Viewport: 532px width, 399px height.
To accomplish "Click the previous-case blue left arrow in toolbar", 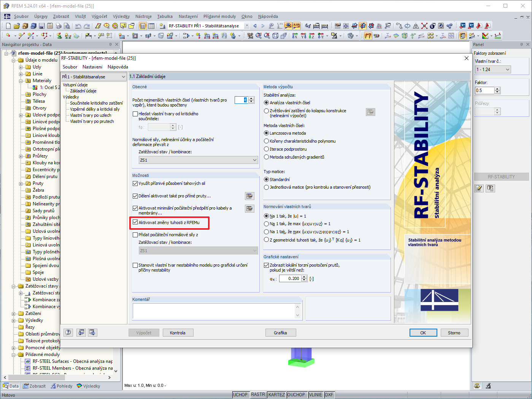I will coord(255,26).
